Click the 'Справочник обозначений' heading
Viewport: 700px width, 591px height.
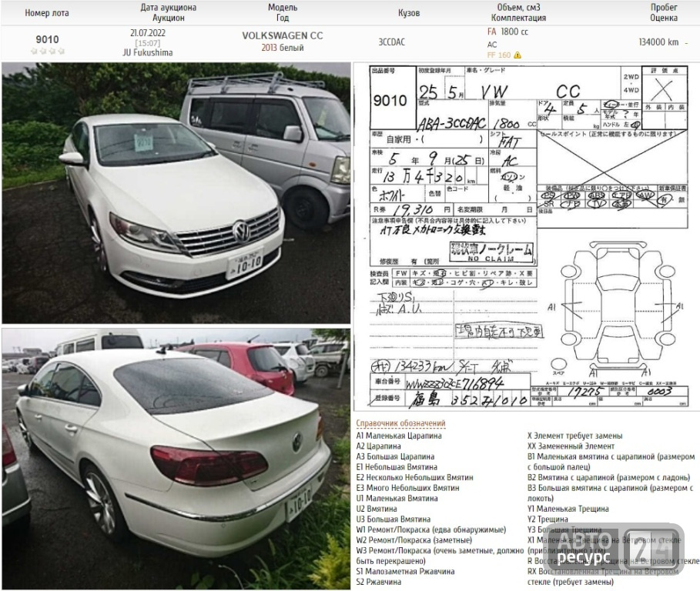tap(400, 422)
